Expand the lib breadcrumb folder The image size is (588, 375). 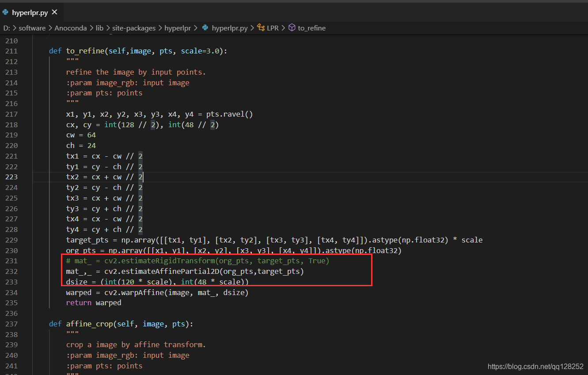pyautogui.click(x=99, y=28)
